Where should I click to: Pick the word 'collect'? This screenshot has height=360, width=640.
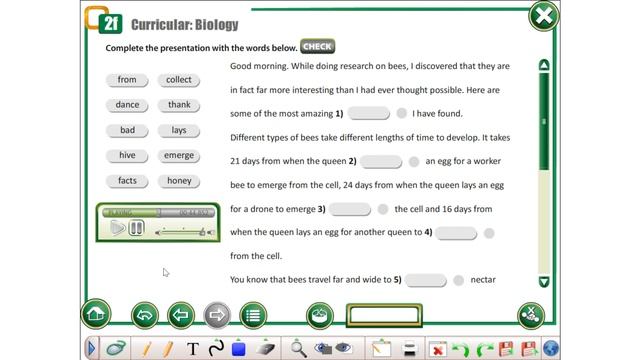pyautogui.click(x=179, y=80)
